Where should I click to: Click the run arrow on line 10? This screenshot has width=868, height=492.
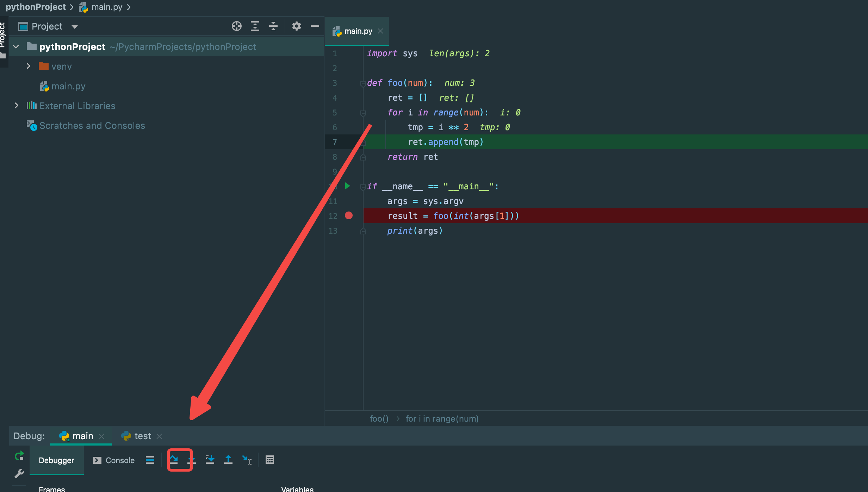347,186
